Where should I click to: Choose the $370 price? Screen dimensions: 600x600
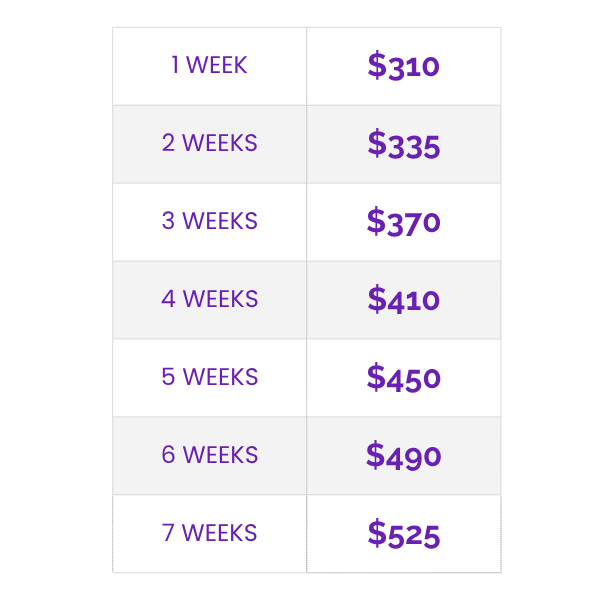[x=403, y=221]
